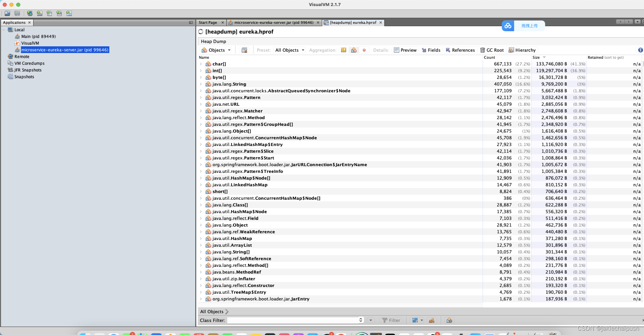
Task: Click the compute retained sizes icon beside Objects
Action: pos(244,50)
